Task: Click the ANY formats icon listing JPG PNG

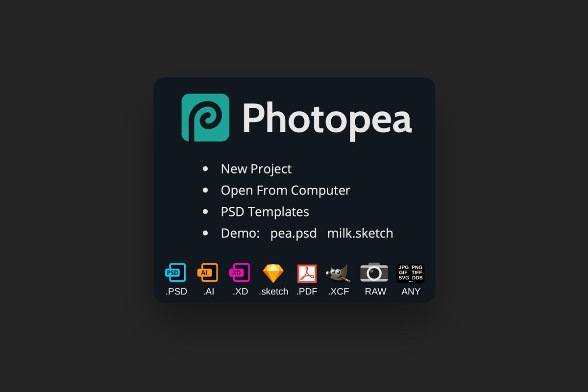Action: (411, 273)
